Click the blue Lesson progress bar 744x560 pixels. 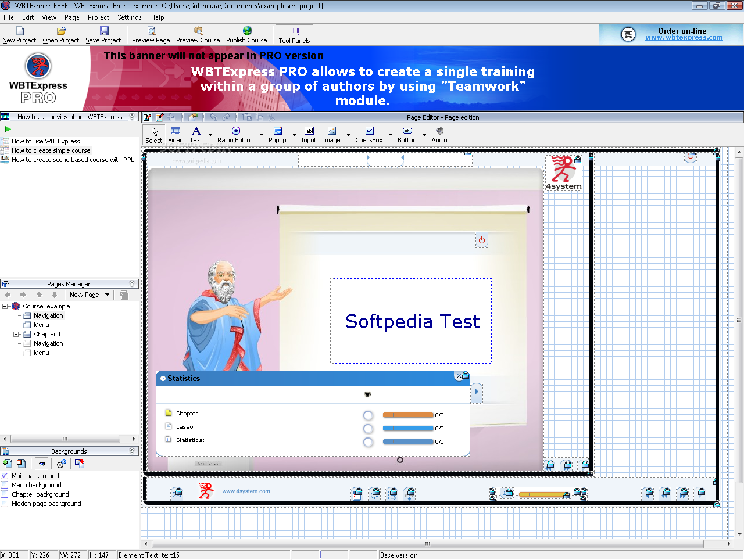408,428
